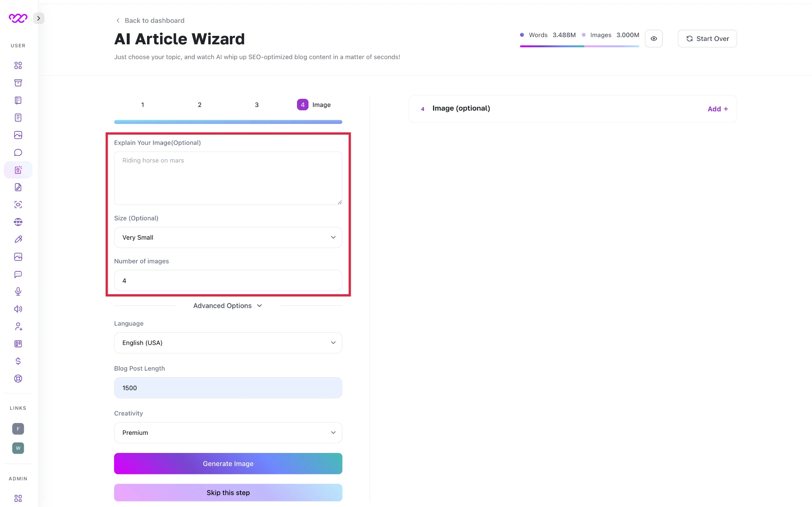The height and width of the screenshot is (507, 812).
Task: Open the speaker voiceover sidebar icon
Action: (x=18, y=309)
